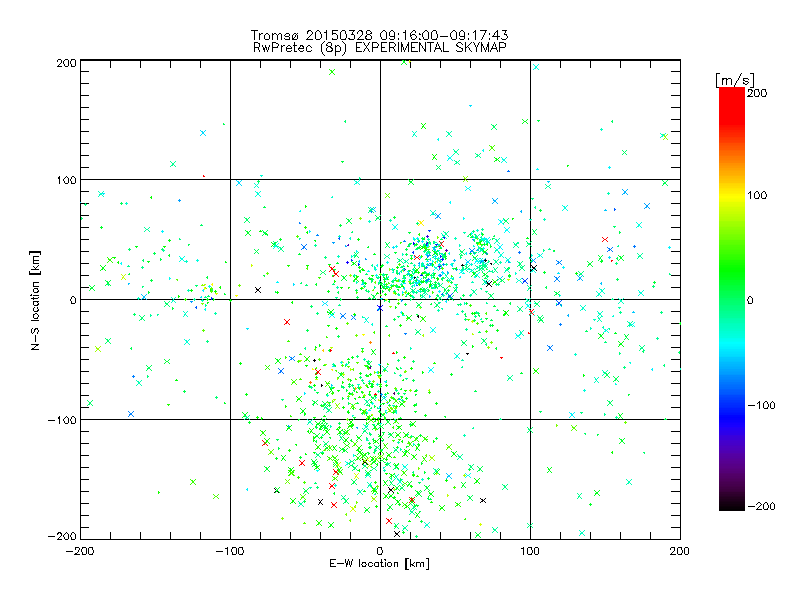Click y-axis tick label '200'

66,63
